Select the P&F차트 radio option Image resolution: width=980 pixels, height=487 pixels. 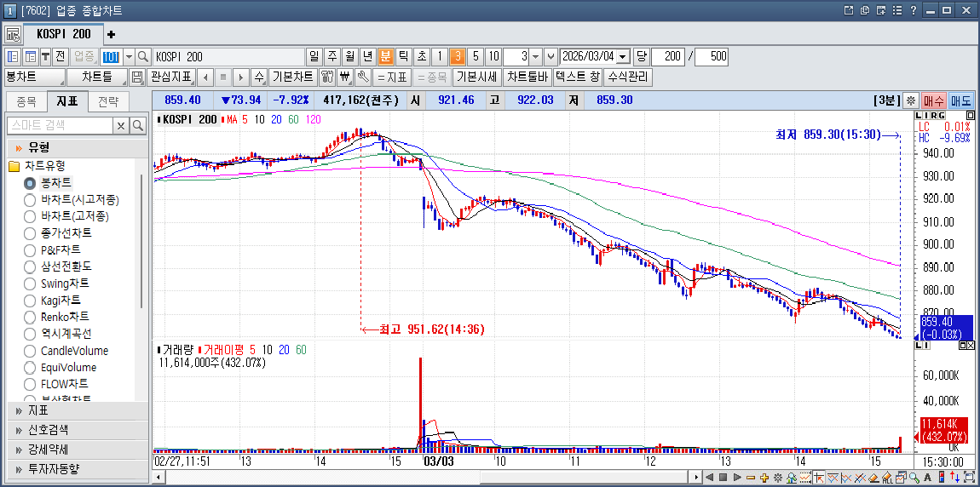pyautogui.click(x=30, y=250)
